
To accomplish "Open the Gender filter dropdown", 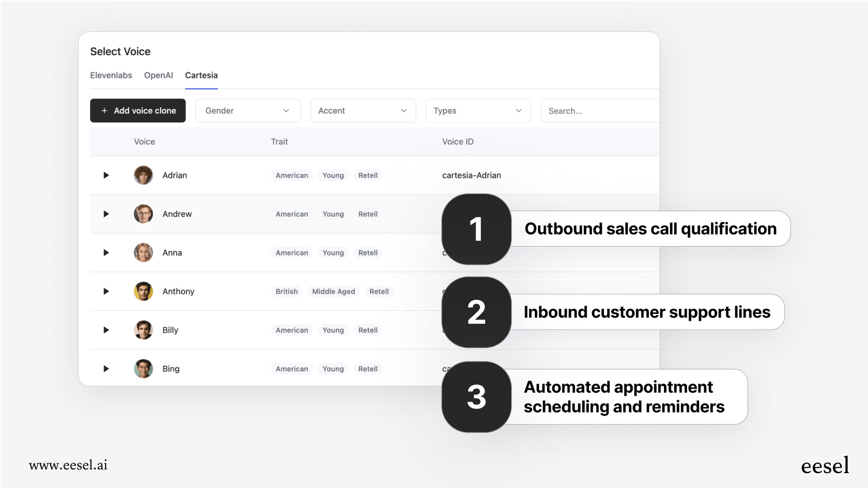I will pos(247,111).
